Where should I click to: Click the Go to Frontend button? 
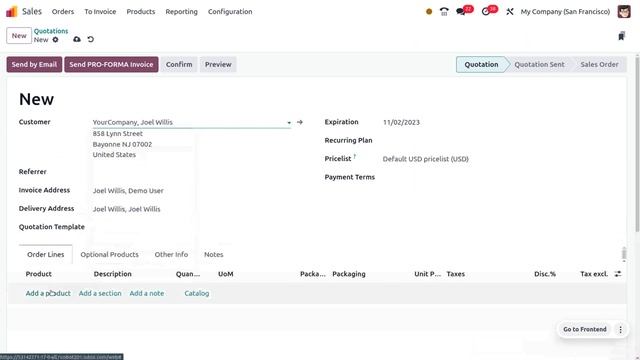(584, 329)
